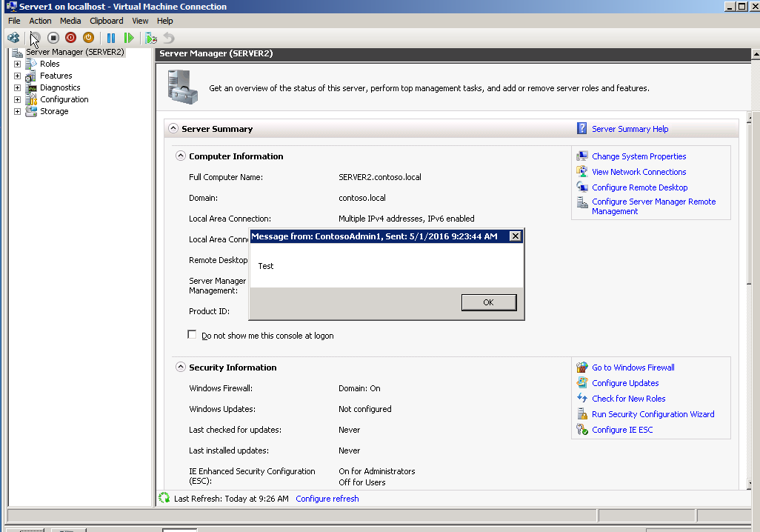The image size is (760, 532).
Task: Expand the Features node
Action: pyautogui.click(x=18, y=76)
